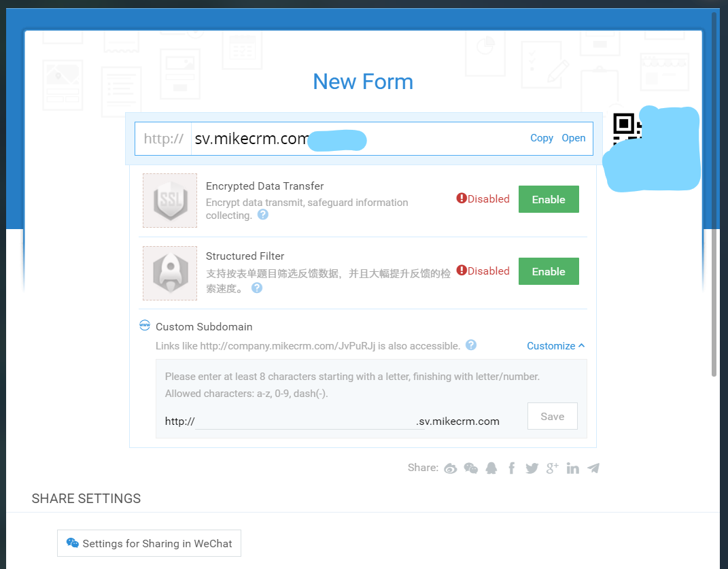
Task: Enable Encrypted Data Transfer
Action: pos(549,199)
